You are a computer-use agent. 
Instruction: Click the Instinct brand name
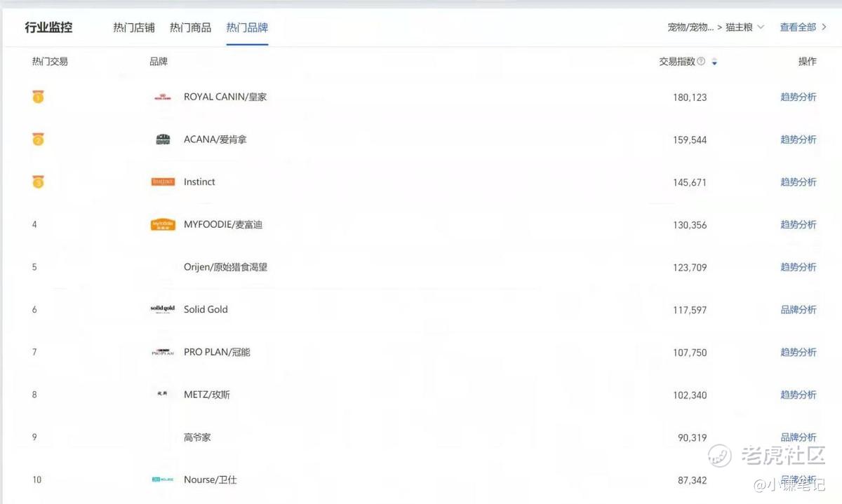[199, 182]
